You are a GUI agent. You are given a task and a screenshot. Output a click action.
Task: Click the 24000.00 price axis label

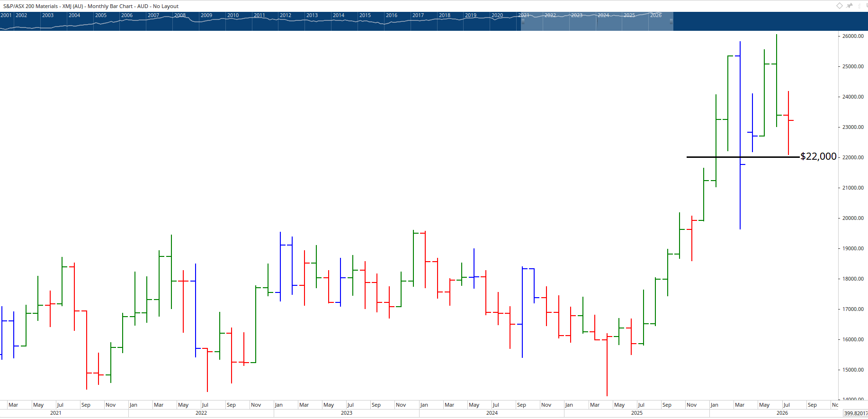tap(853, 97)
